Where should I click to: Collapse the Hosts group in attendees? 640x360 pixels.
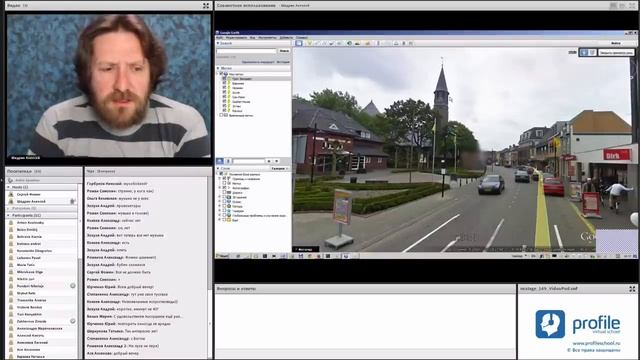pos(9,187)
